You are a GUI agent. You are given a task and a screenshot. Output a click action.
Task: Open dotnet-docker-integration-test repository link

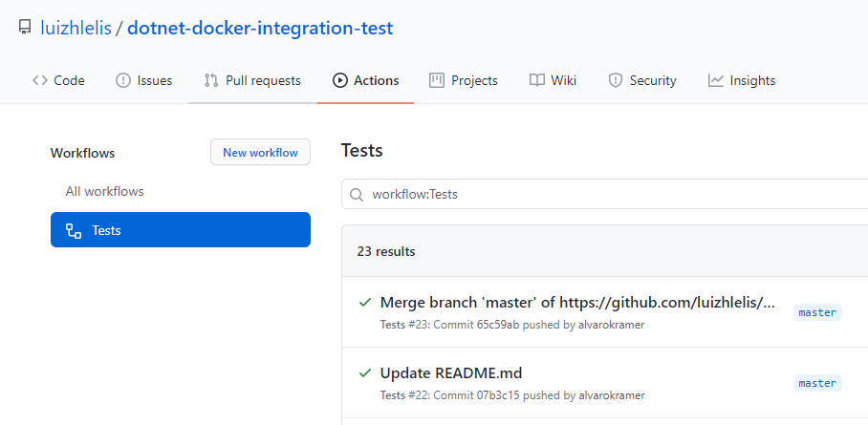pyautogui.click(x=260, y=28)
